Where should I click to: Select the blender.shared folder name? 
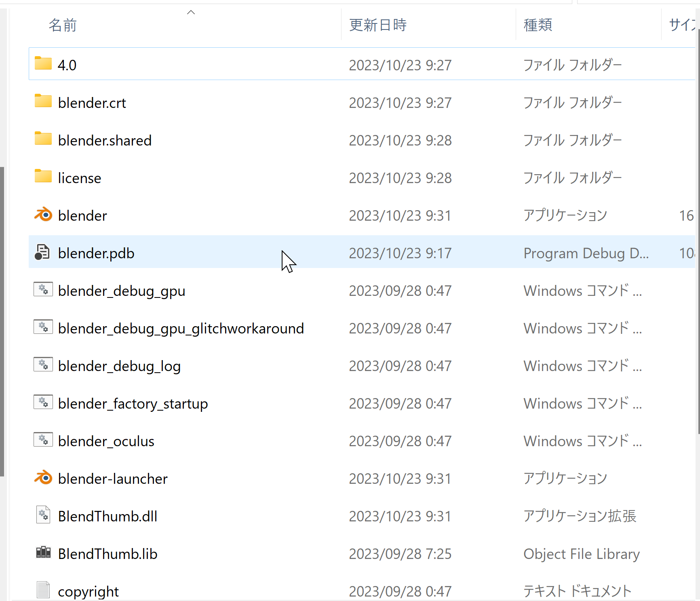pos(105,140)
